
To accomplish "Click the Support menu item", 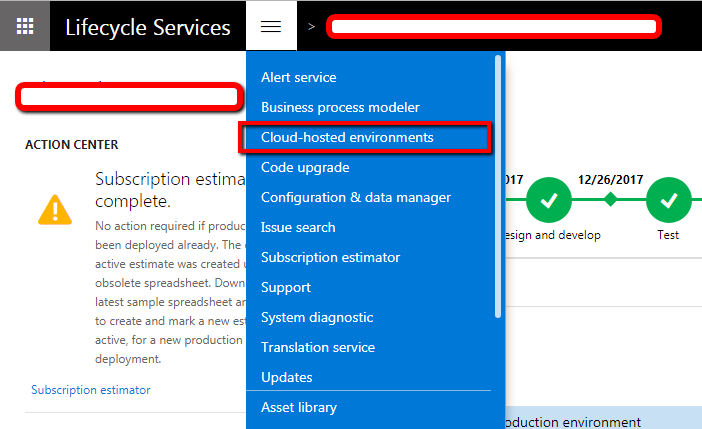I will 286,287.
